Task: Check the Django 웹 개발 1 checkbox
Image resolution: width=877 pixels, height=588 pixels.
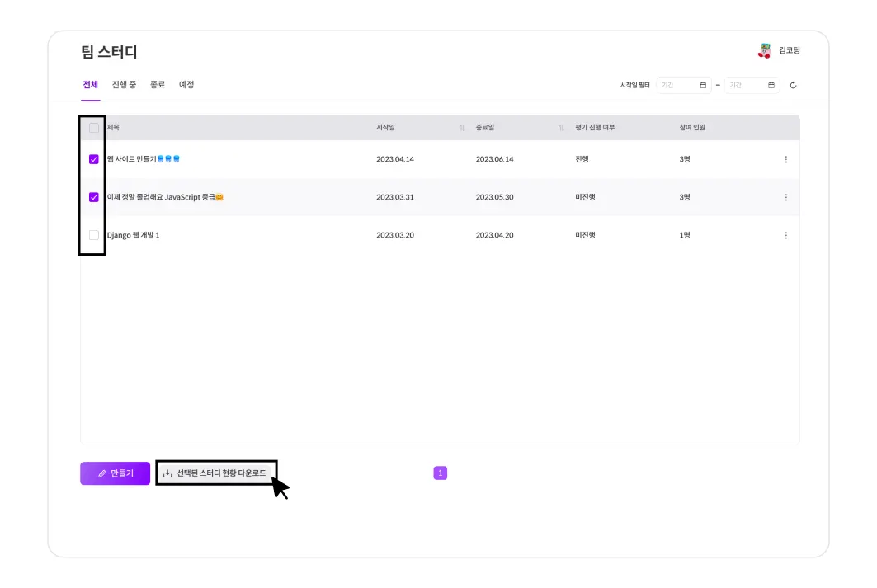Action: 94,235
